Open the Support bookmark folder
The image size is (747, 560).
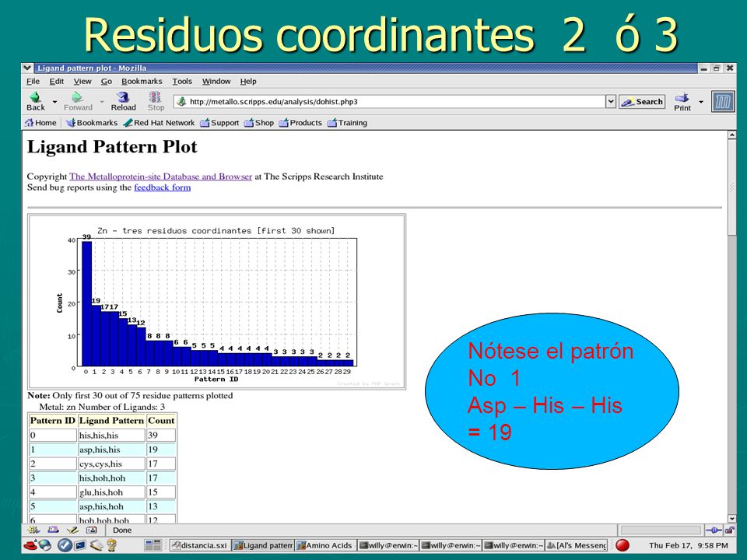219,123
